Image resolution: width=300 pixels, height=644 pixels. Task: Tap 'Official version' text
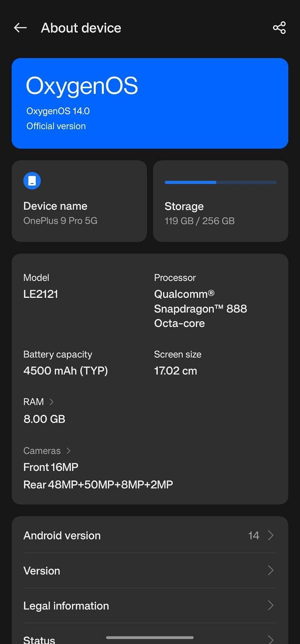56,126
